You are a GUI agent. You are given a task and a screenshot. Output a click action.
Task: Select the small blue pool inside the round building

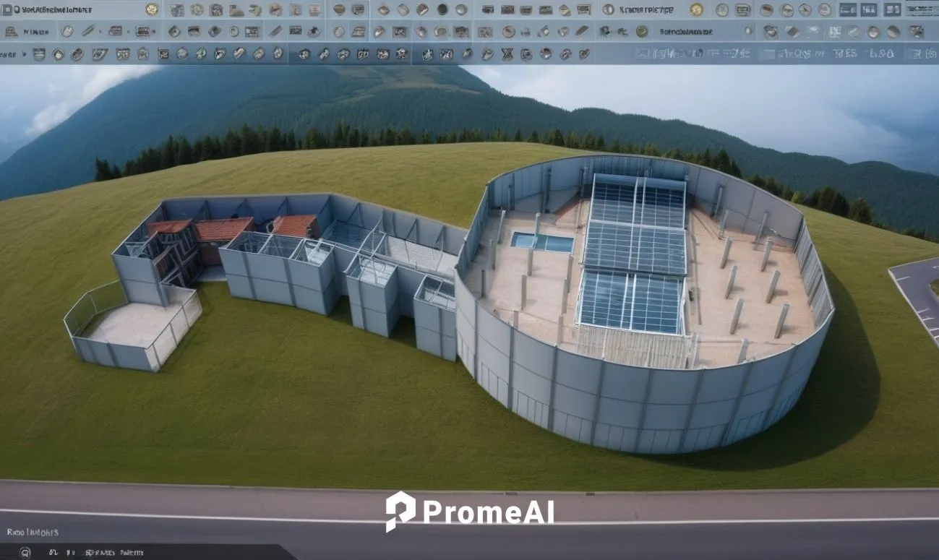[x=542, y=242]
